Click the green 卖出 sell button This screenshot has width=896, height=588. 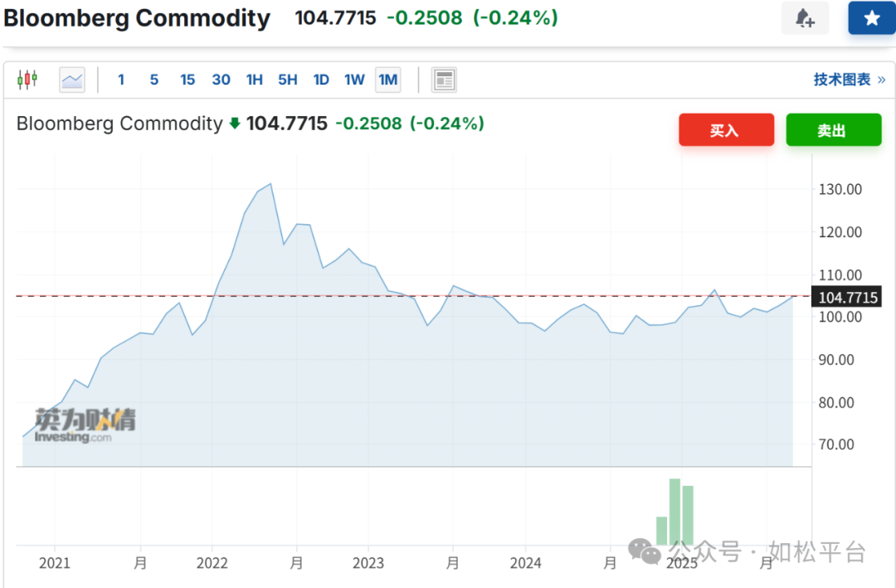tap(833, 130)
